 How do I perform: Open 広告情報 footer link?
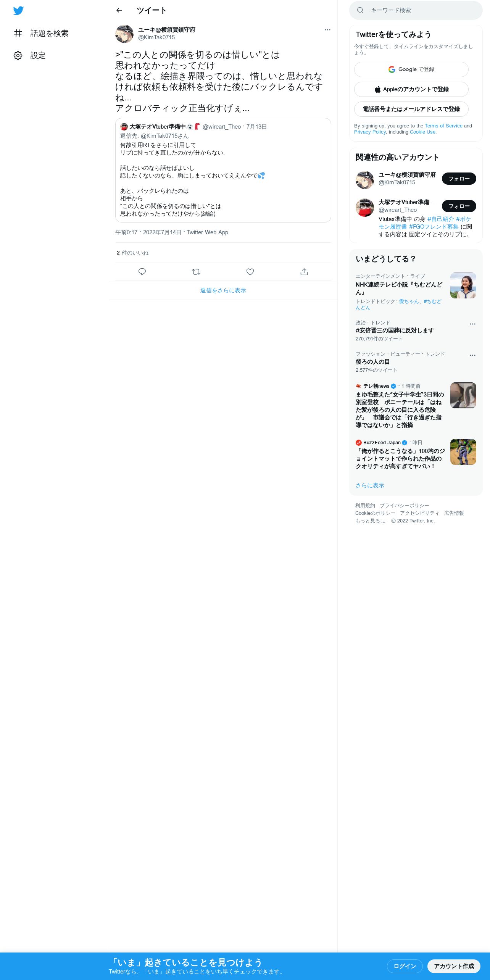[x=454, y=513]
